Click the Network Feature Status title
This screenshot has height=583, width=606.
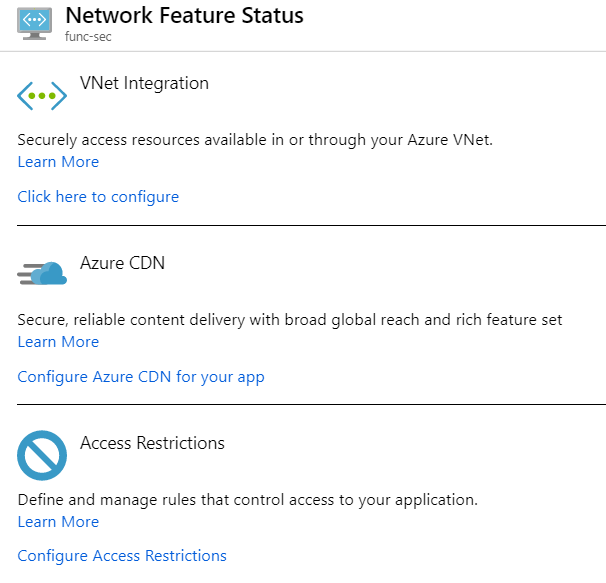pos(184,16)
